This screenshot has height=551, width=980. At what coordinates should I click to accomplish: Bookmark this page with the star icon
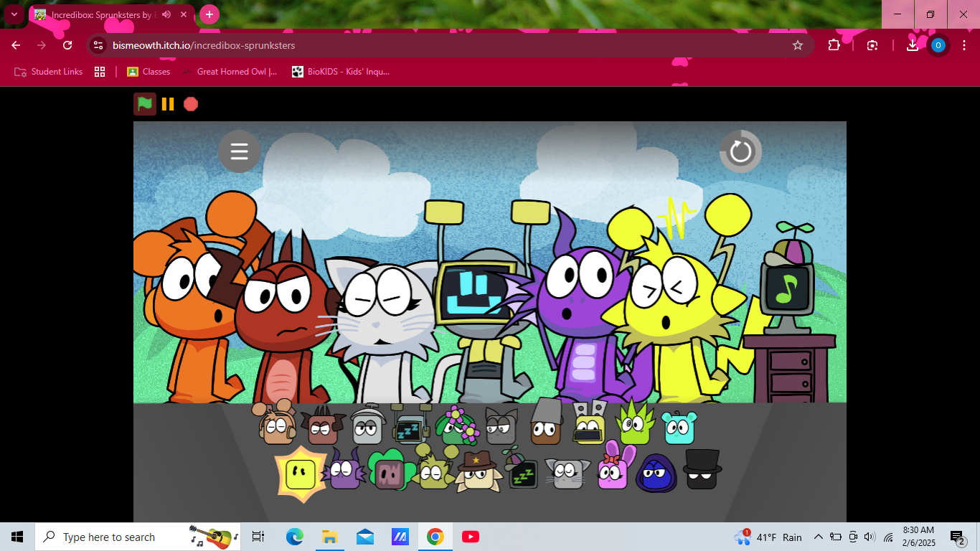pos(797,45)
